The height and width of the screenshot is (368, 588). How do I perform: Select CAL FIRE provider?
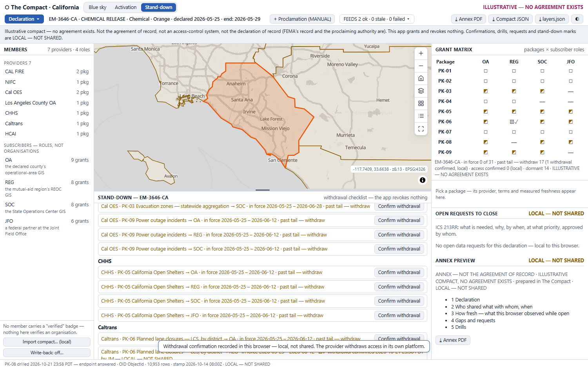pos(47,72)
